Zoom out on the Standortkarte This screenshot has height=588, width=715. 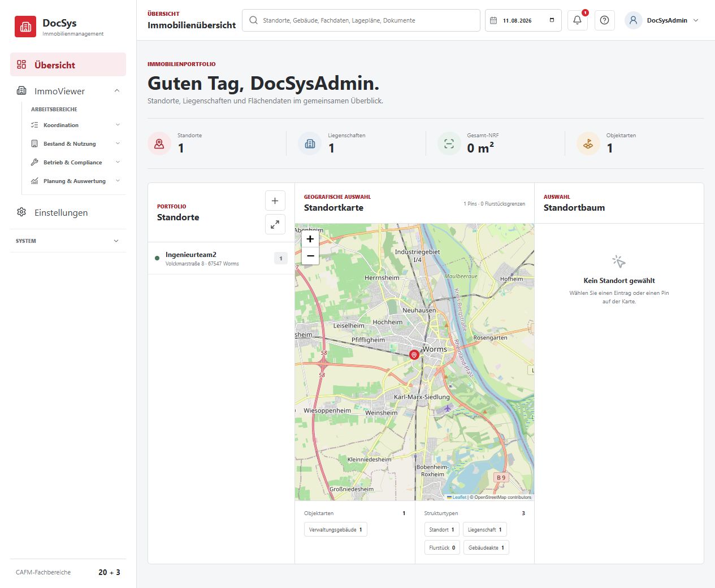(310, 256)
